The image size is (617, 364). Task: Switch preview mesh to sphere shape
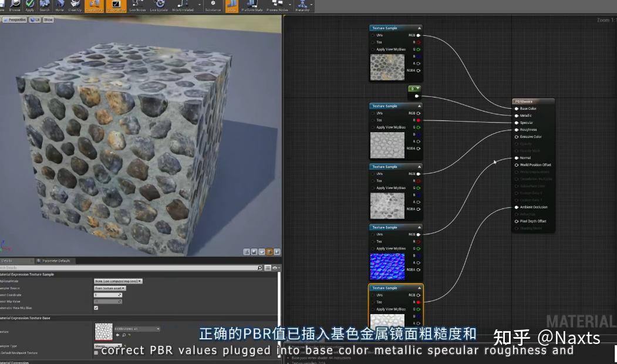(x=255, y=252)
